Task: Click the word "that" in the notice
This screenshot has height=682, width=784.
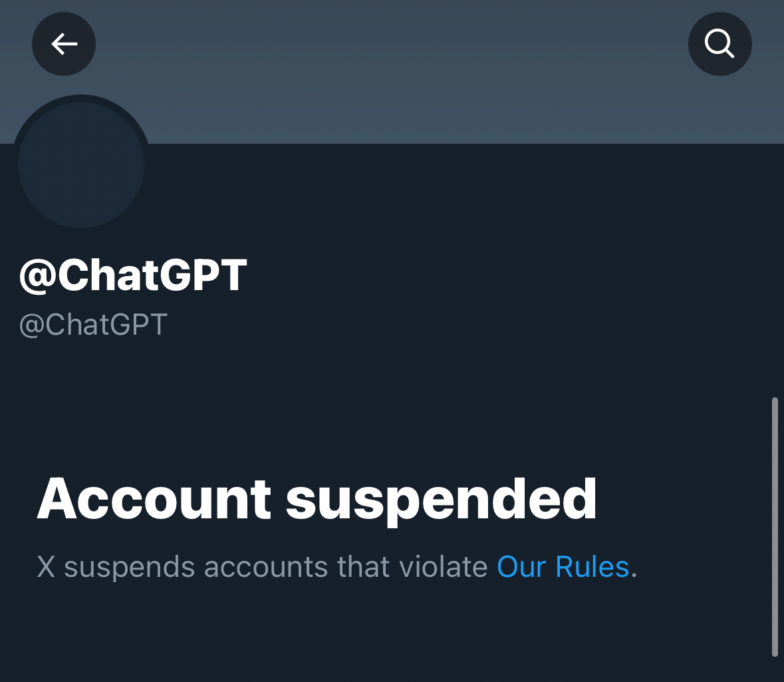Action: 364,568
